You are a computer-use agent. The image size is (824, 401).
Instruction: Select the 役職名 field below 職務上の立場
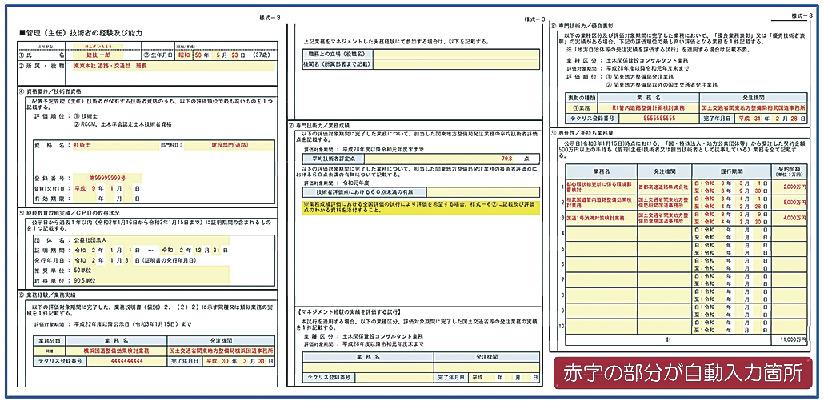click(x=457, y=64)
